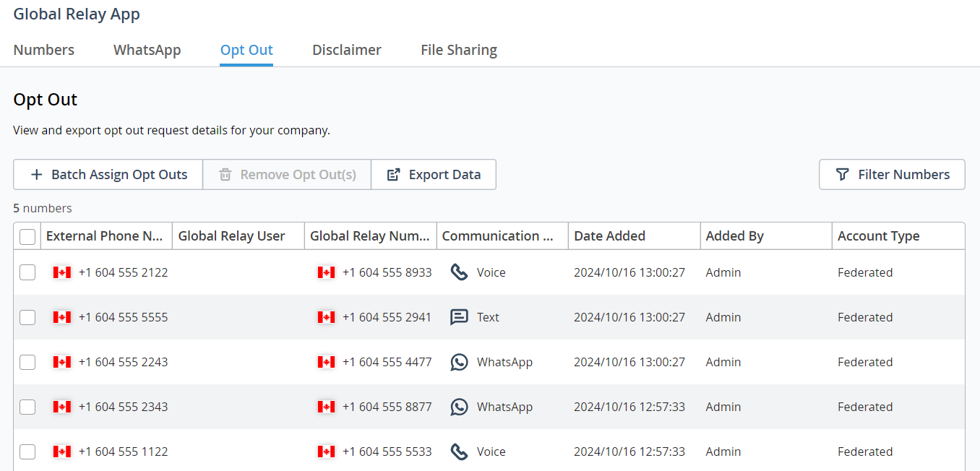Click date 2024/10/16 12:57:33 in +1 604 555 8877 row
This screenshot has width=980, height=471.
[629, 407]
